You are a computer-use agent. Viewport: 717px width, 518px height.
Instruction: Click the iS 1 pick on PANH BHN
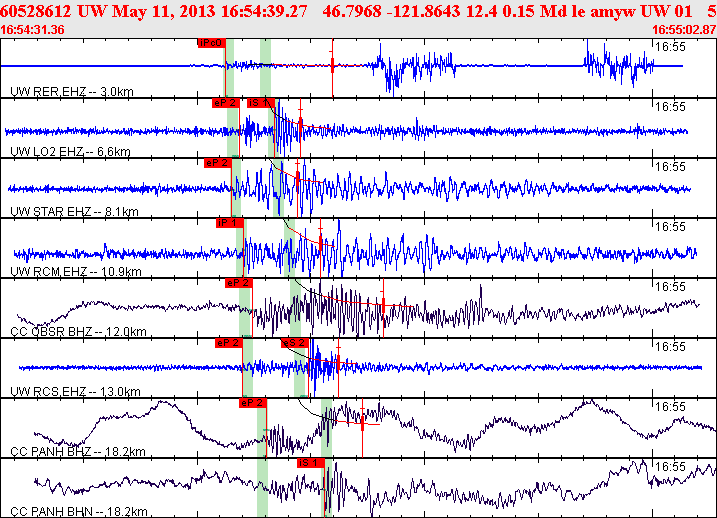(310, 462)
